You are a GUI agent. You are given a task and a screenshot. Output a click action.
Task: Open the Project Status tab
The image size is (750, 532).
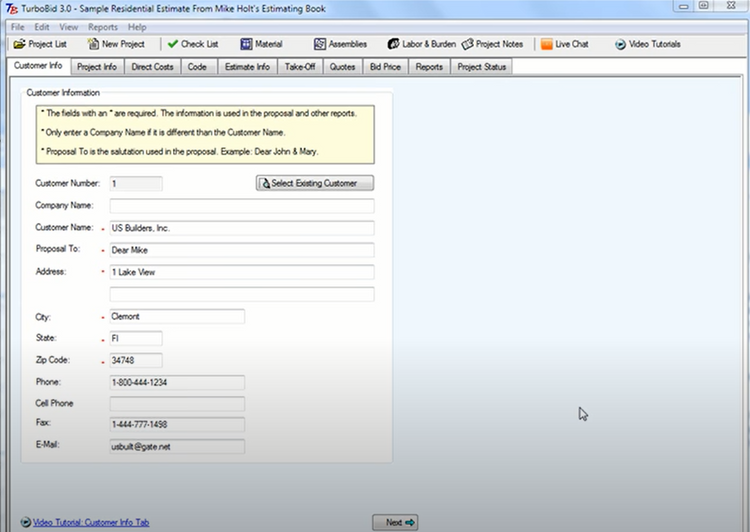(x=482, y=67)
